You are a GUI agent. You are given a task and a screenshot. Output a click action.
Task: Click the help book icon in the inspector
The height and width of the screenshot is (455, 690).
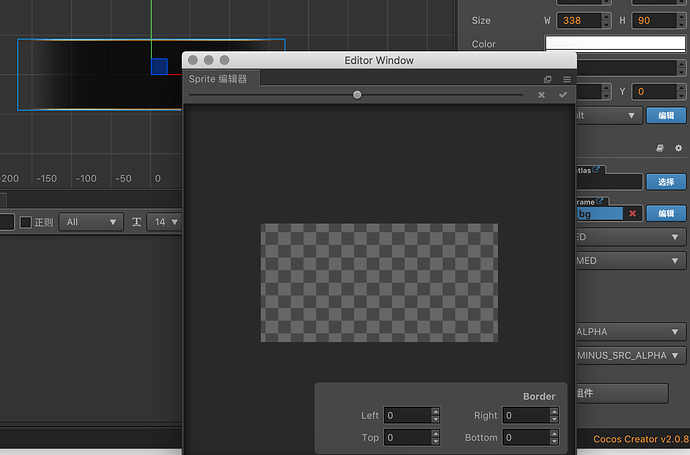pos(659,147)
